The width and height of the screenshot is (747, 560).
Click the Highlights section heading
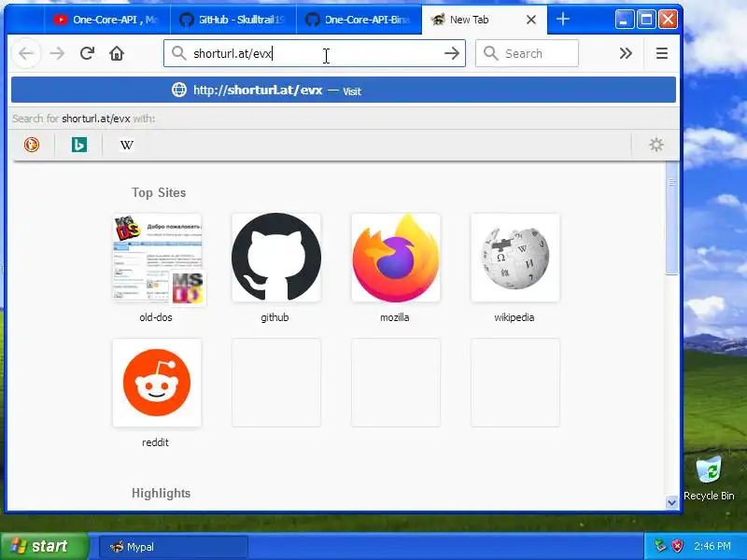(161, 494)
